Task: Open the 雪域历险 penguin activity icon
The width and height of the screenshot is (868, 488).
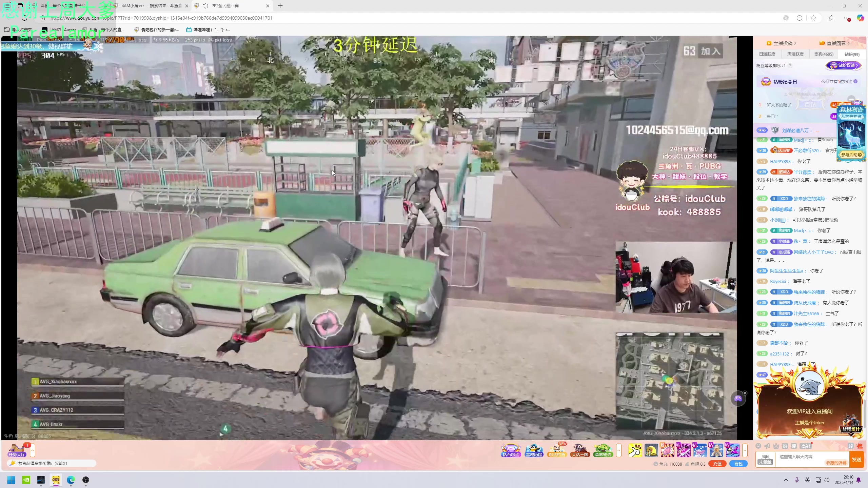Action: click(x=534, y=450)
